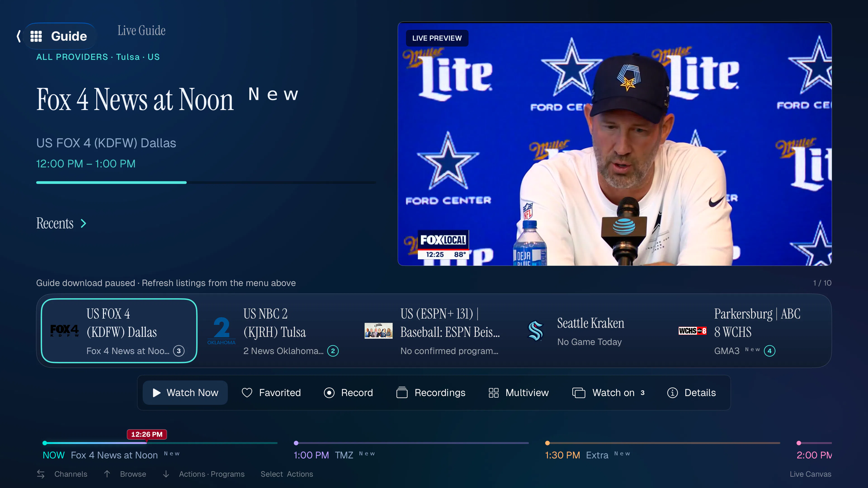
Task: Select the US NBC 2 (KJRH) Tulsa channel
Action: pyautogui.click(x=276, y=331)
